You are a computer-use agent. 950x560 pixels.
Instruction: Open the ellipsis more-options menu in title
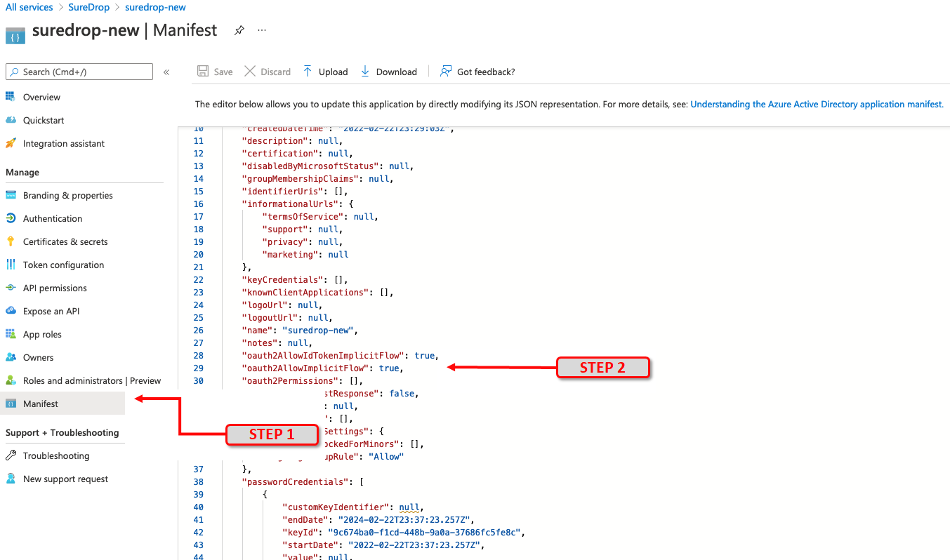click(x=262, y=31)
